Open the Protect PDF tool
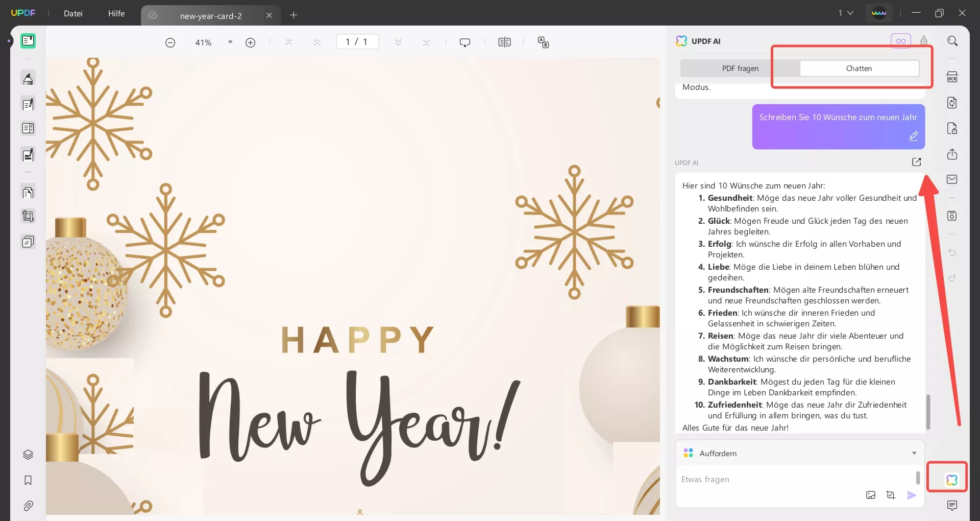Image resolution: width=980 pixels, height=521 pixels. coord(952,128)
